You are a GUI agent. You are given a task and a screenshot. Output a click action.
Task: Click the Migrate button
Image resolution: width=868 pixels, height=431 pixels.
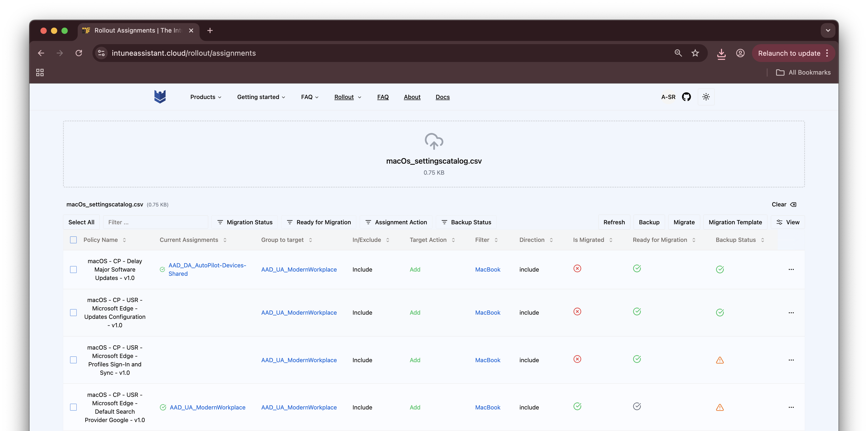(684, 222)
